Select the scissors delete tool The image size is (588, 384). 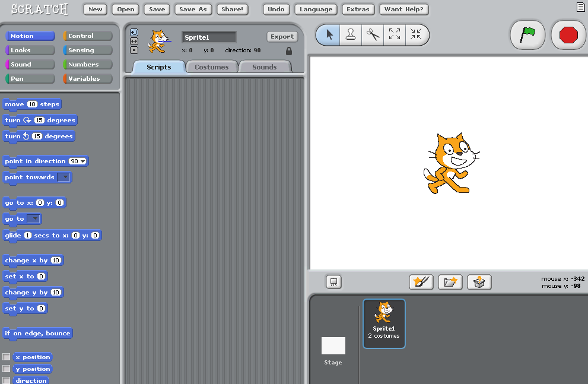[373, 35]
